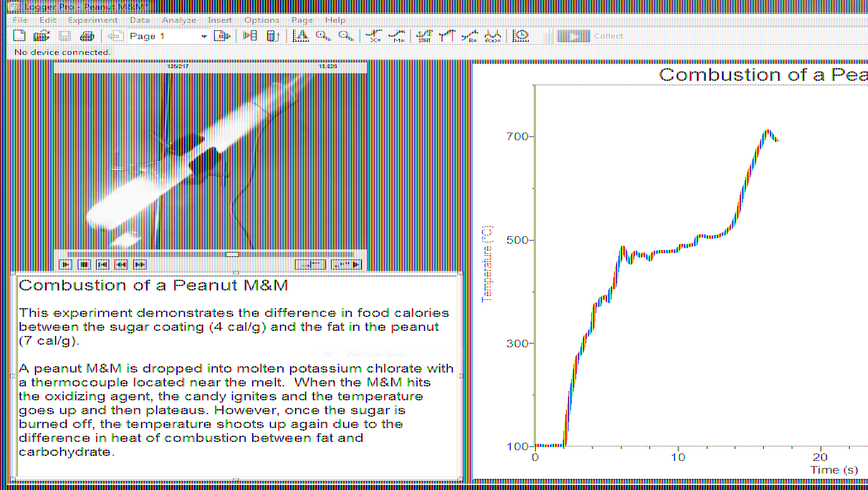
Task: Autoscale the graph icon
Action: tap(301, 36)
